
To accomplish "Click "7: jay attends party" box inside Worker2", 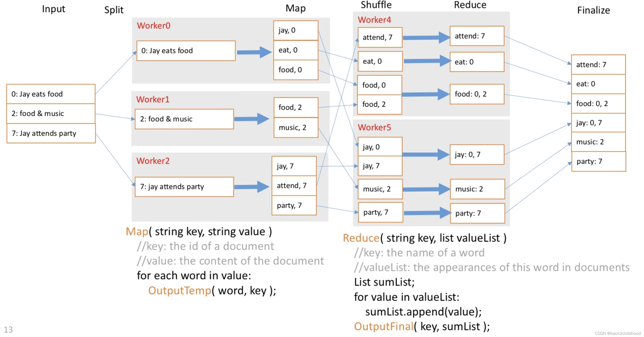I will pyautogui.click(x=184, y=187).
